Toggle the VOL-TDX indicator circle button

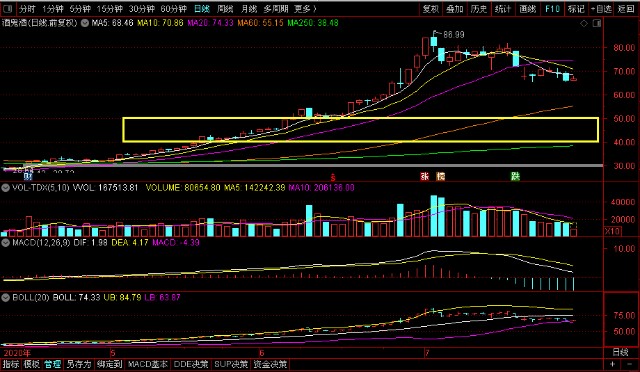[x=5, y=188]
